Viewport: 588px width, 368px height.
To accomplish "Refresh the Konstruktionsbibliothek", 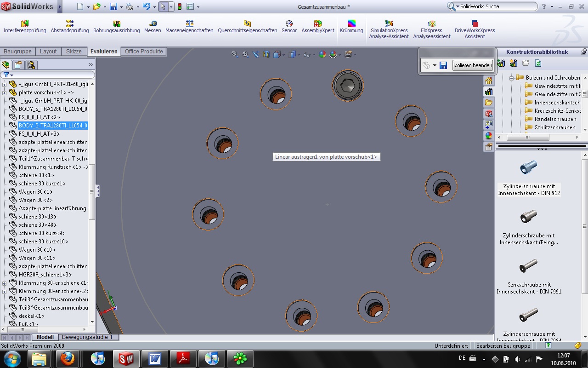I will click(x=538, y=63).
